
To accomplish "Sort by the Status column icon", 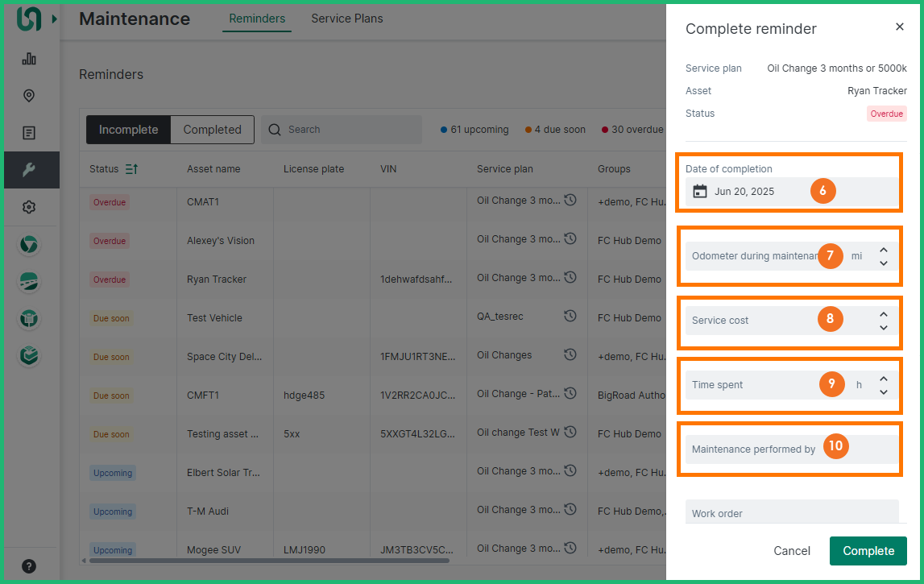I will tap(131, 169).
